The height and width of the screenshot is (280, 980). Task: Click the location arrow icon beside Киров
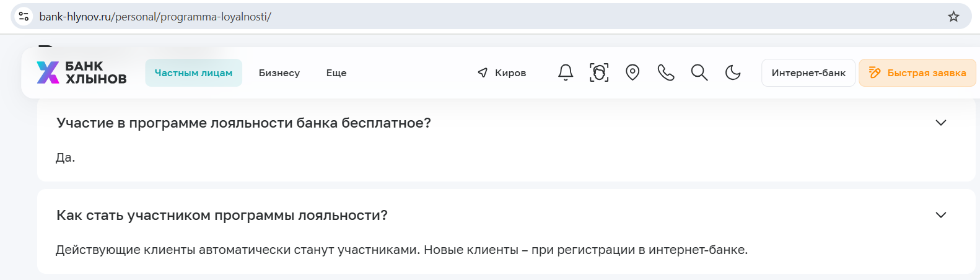483,72
